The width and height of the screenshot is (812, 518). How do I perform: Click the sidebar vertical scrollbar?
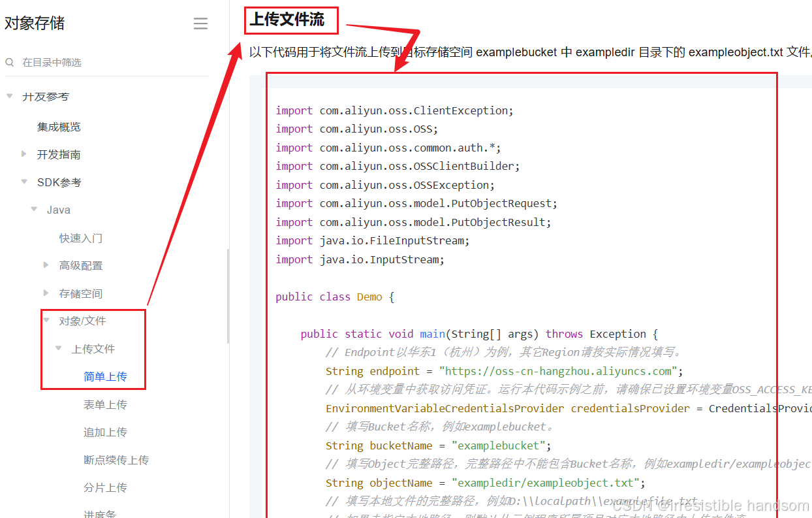(x=228, y=296)
